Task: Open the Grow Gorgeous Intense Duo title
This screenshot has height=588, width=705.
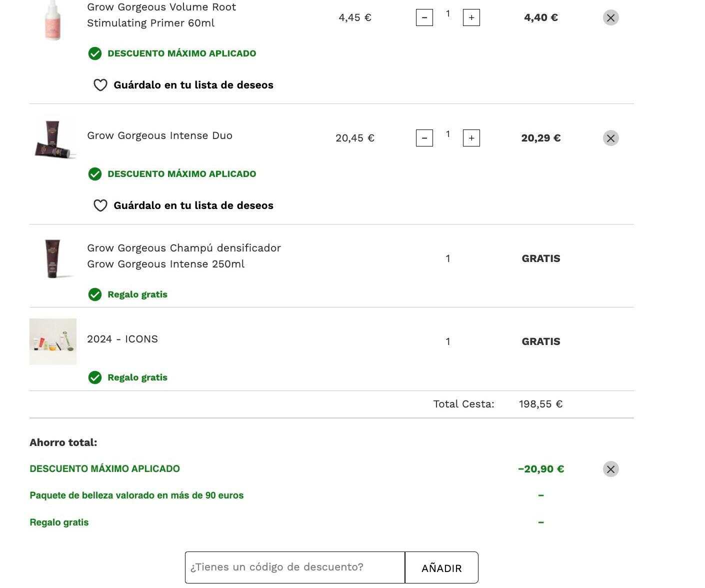Action: pos(159,135)
